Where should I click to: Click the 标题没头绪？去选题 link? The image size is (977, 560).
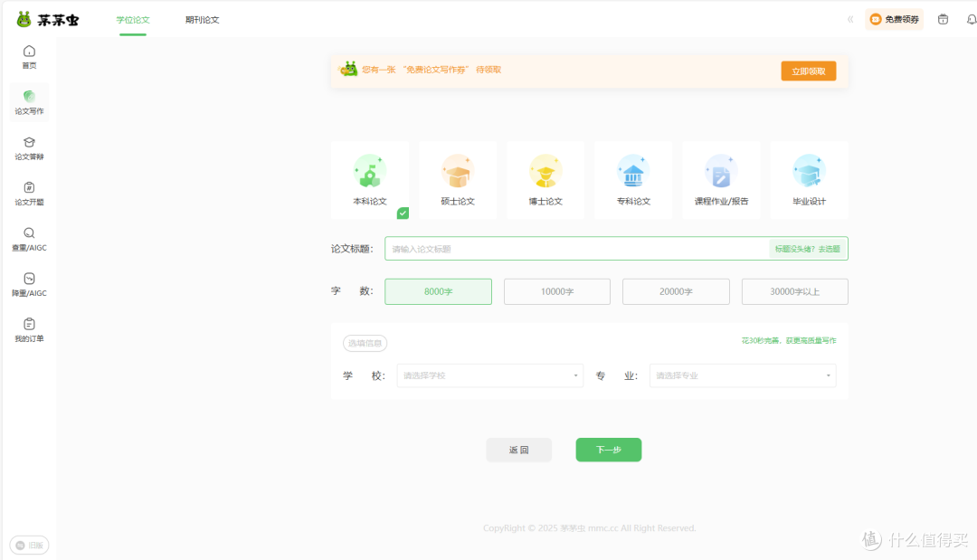[x=808, y=249]
